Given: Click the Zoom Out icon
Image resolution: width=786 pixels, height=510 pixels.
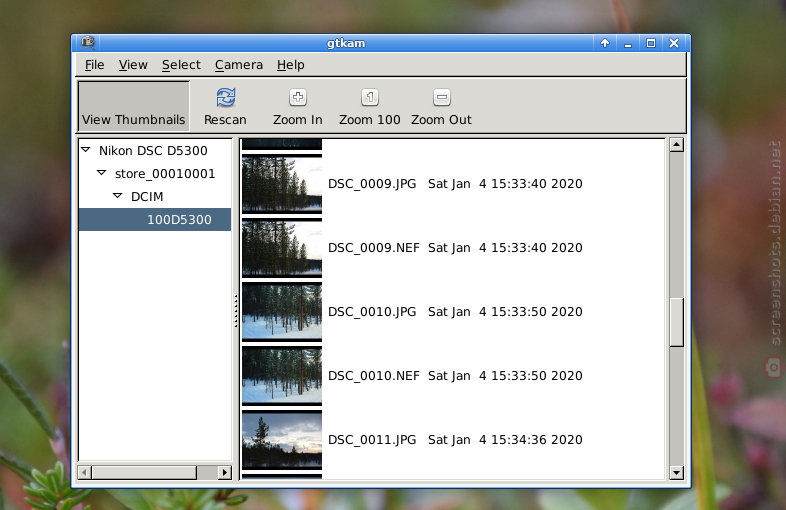Looking at the screenshot, I should (x=442, y=97).
